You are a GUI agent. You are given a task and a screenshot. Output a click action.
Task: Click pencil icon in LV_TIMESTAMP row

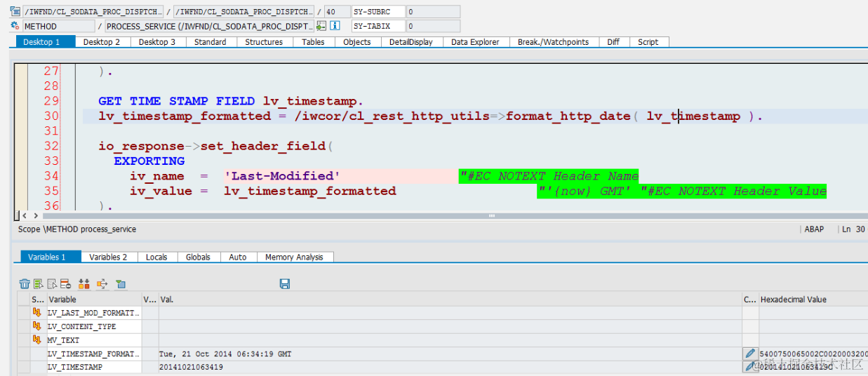coord(751,366)
